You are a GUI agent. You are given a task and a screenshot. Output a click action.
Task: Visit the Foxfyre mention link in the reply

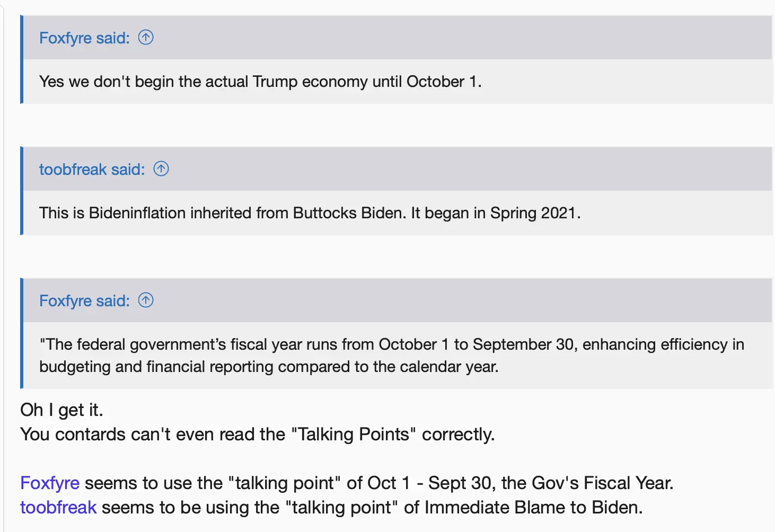coord(50,483)
